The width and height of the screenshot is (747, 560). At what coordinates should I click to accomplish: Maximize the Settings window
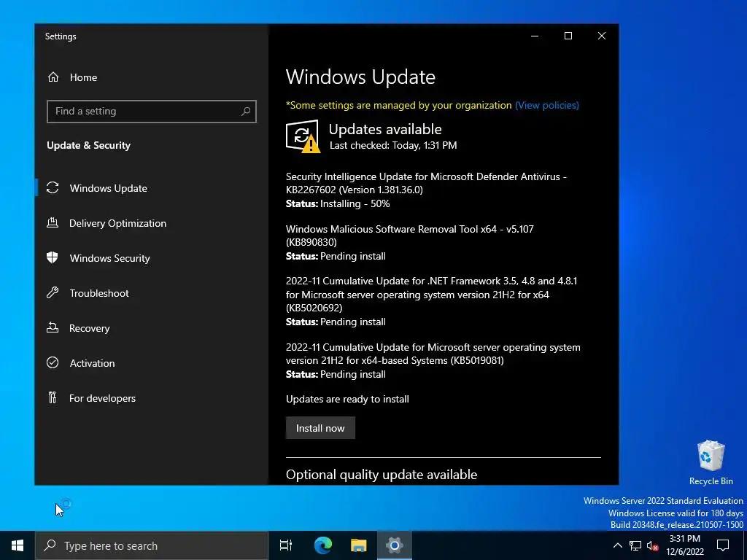tap(568, 36)
